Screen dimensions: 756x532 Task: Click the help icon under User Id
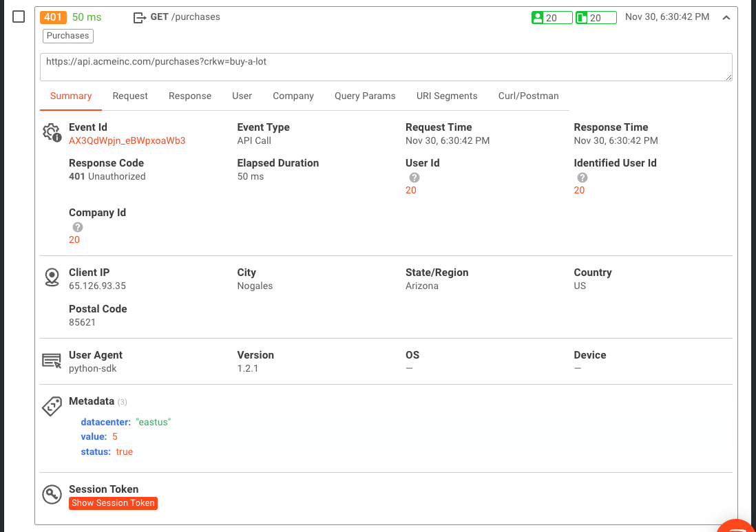[x=414, y=178]
